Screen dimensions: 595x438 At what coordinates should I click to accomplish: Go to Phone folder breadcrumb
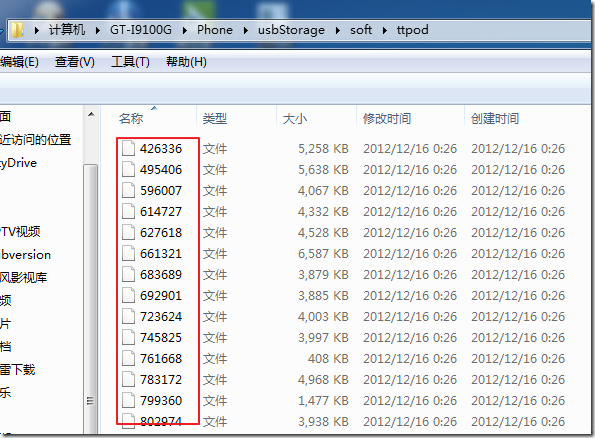coord(215,30)
